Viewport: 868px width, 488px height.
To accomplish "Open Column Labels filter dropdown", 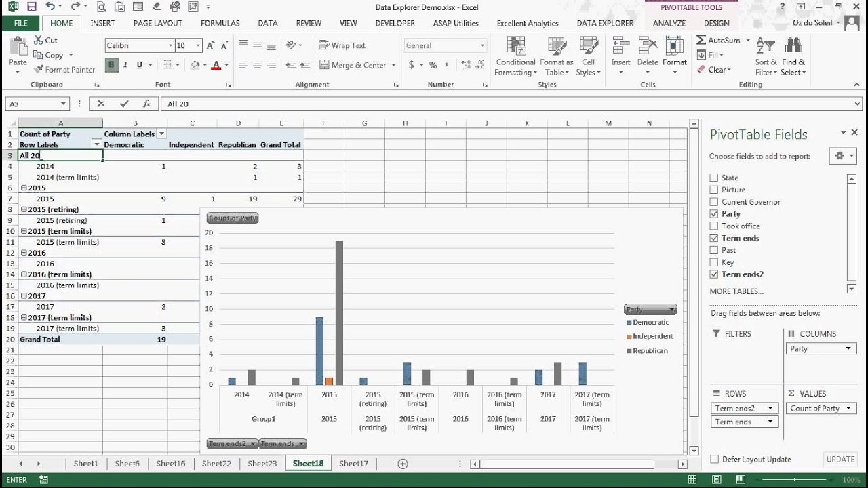I will coord(161,134).
